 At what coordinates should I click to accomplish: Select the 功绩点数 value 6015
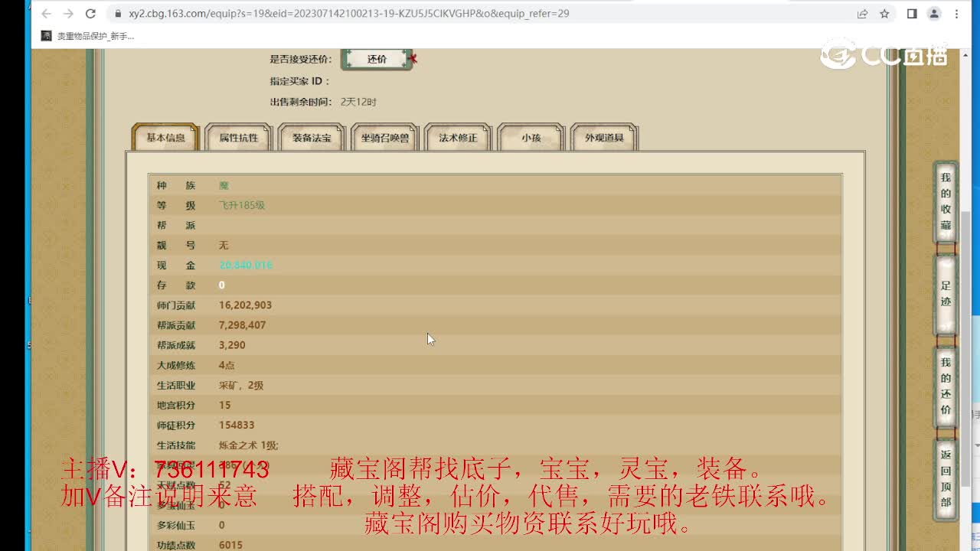230,545
